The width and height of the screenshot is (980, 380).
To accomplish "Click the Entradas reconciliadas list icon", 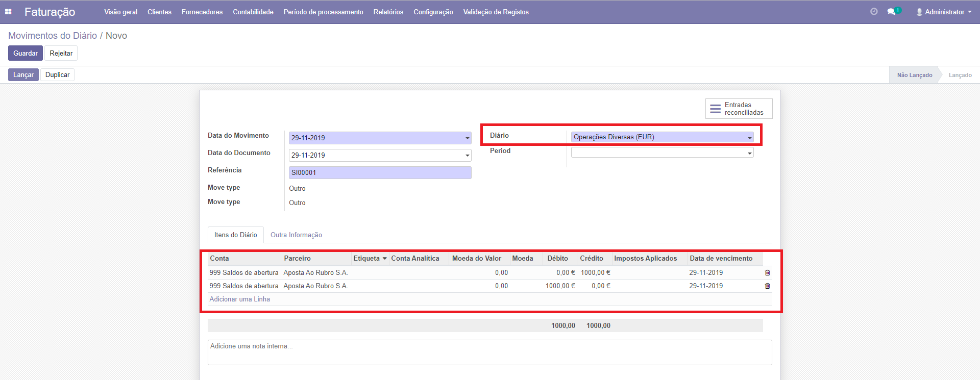I will tap(715, 109).
